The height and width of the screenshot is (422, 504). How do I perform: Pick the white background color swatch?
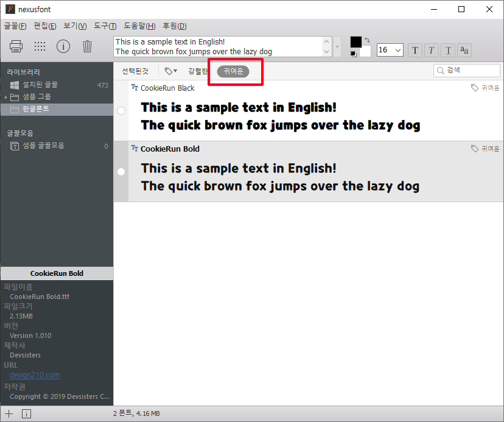(x=365, y=52)
